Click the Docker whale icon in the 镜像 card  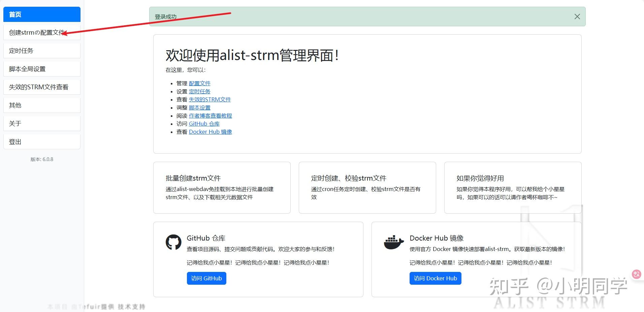393,241
